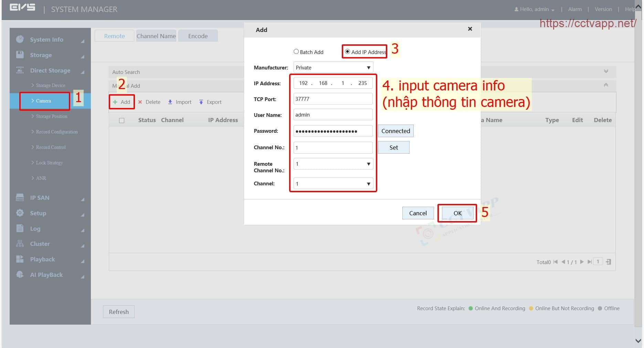The image size is (644, 348).
Task: Click the Cluster network icon
Action: 20,243
